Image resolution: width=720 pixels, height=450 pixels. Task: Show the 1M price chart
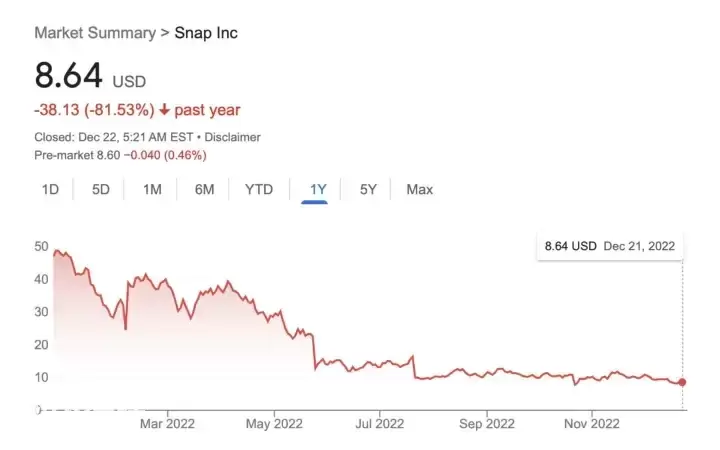[x=152, y=189]
